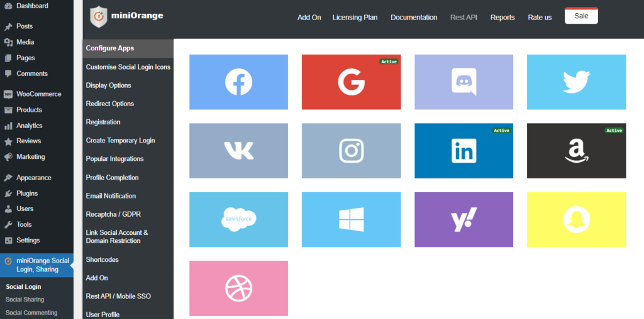Open the Reports page
This screenshot has width=644, height=319.
pos(502,18)
